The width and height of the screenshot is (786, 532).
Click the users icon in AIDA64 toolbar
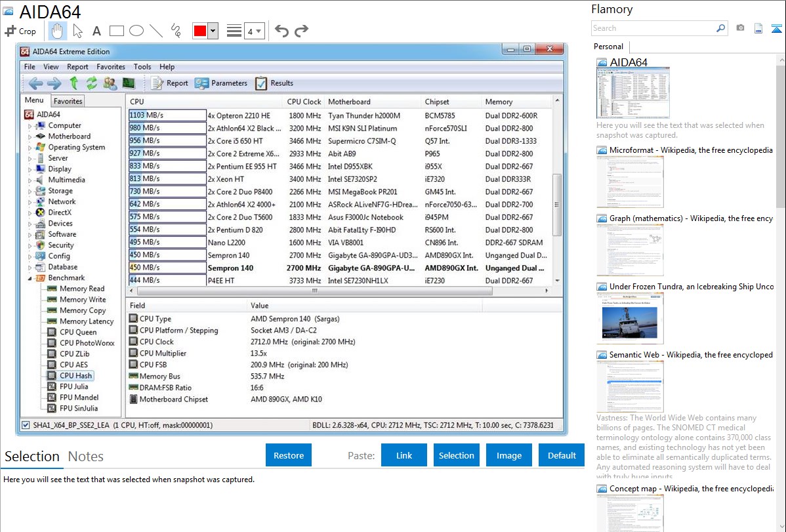[110, 83]
